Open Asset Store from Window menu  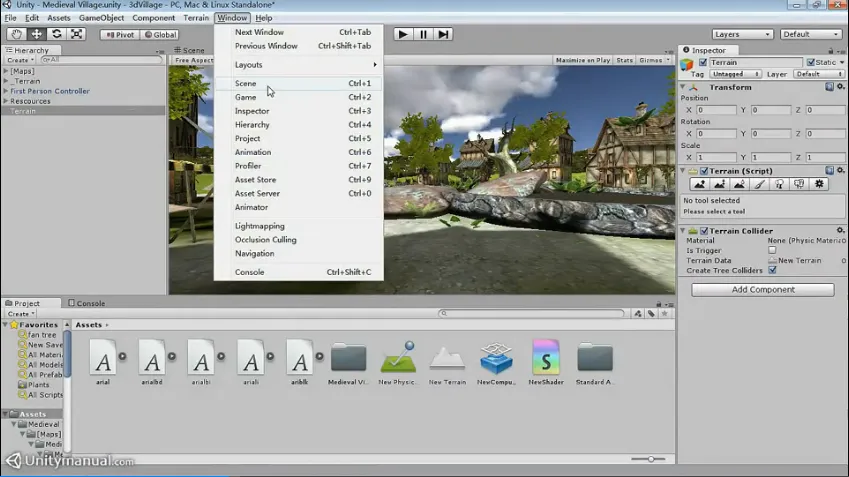pyautogui.click(x=299, y=180)
